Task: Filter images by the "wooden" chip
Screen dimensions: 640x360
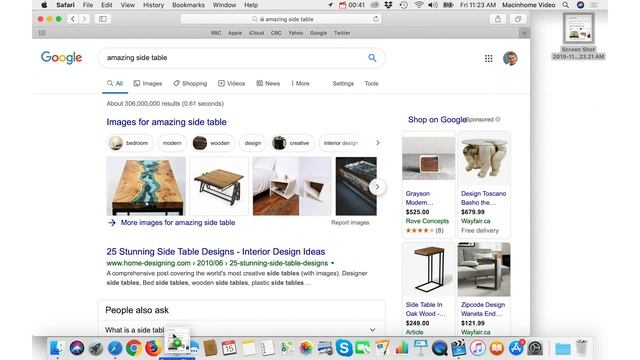Action: 213,143
